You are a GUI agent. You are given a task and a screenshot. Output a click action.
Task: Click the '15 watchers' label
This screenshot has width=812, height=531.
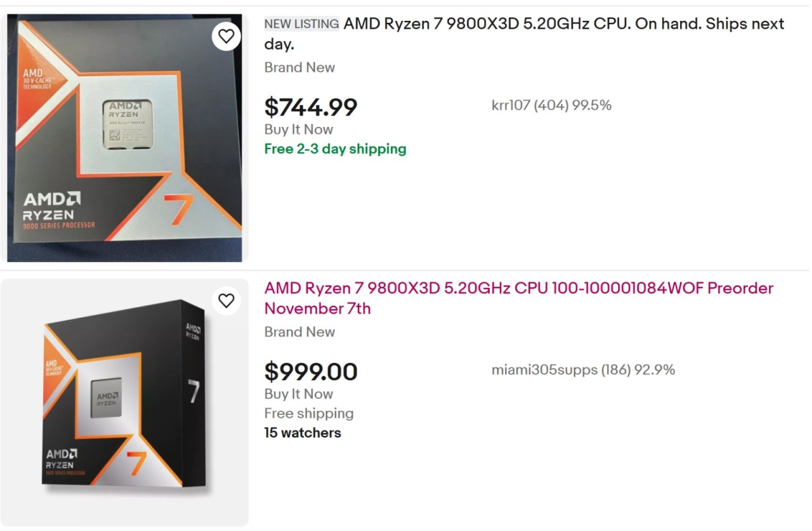303,433
